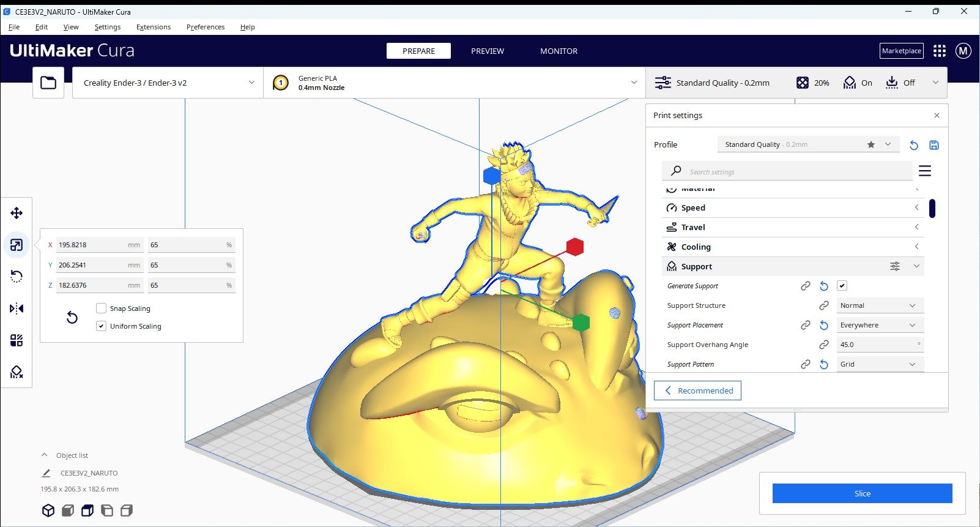Click the Slice button
The image size is (980, 527).
click(x=863, y=493)
